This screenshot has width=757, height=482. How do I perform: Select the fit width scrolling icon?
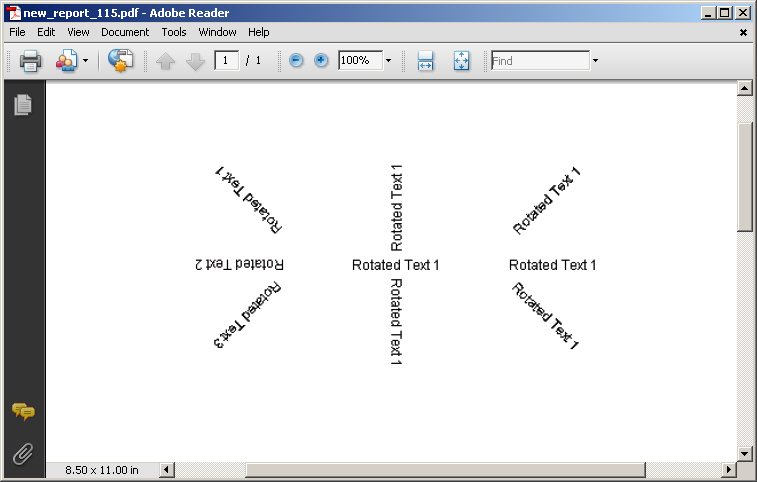pos(425,61)
